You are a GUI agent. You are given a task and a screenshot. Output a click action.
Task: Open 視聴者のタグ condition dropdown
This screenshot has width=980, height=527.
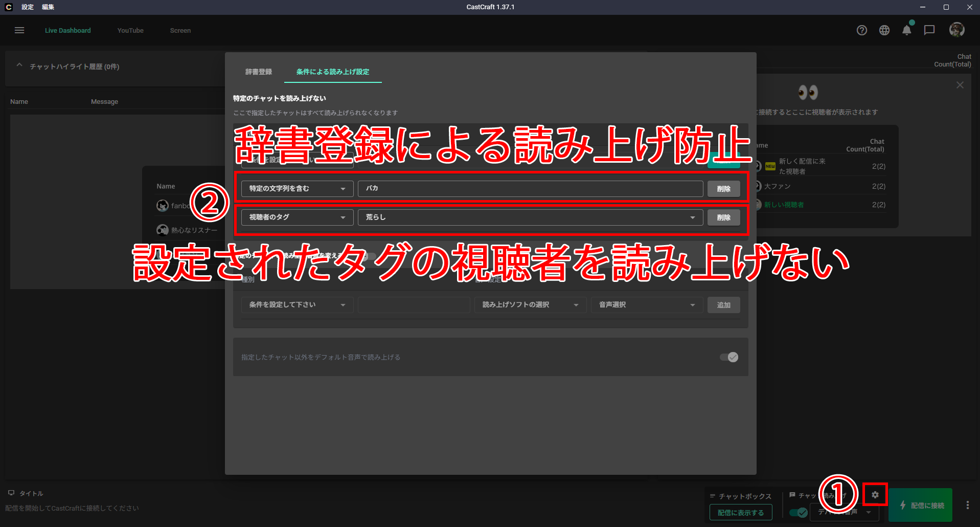click(298, 217)
